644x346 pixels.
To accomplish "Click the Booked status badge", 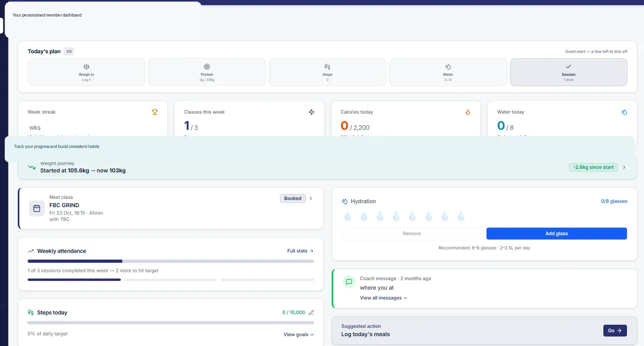I will tap(293, 198).
